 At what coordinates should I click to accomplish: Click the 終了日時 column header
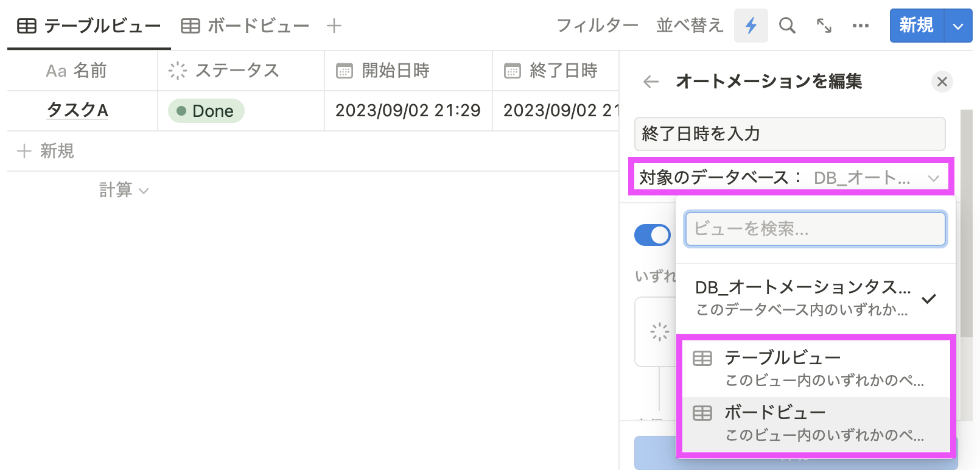[556, 71]
